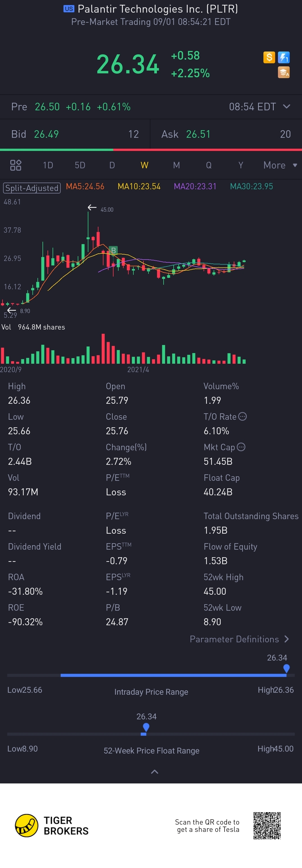Tap the Ask price 26.51
The height and width of the screenshot is (868, 302).
pos(198,134)
